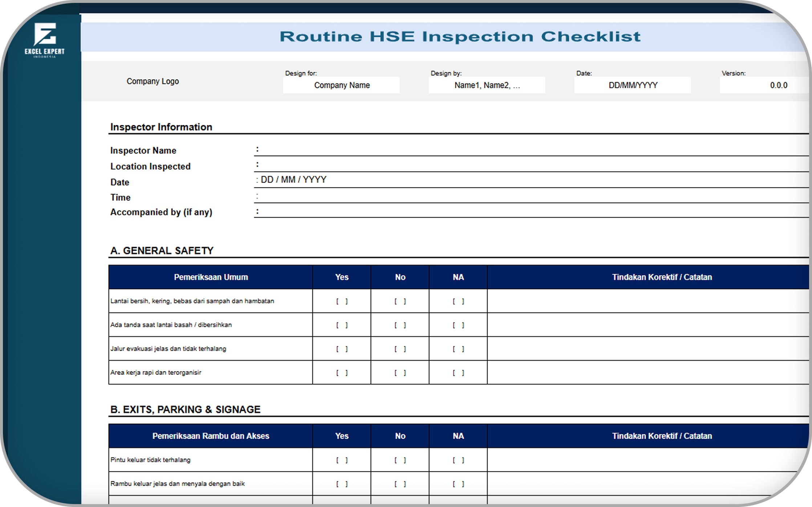
Task: Check NA for 'Rambu keluar jelas' row
Action: click(458, 484)
